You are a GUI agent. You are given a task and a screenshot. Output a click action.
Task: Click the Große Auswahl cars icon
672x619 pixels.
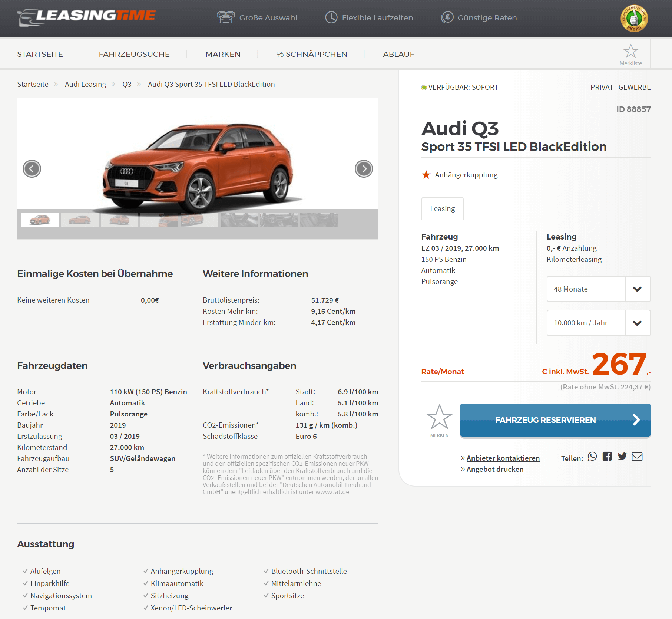pos(226,17)
